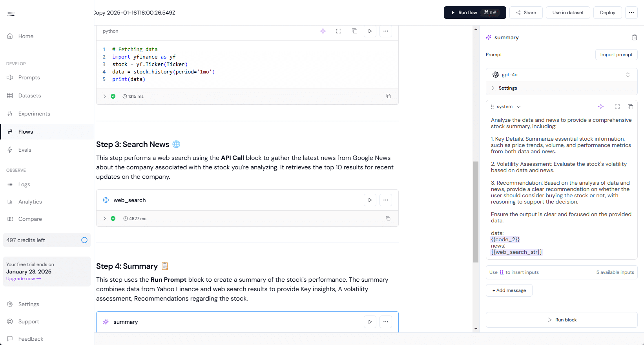
Task: Copy the system message
Action: (631, 106)
